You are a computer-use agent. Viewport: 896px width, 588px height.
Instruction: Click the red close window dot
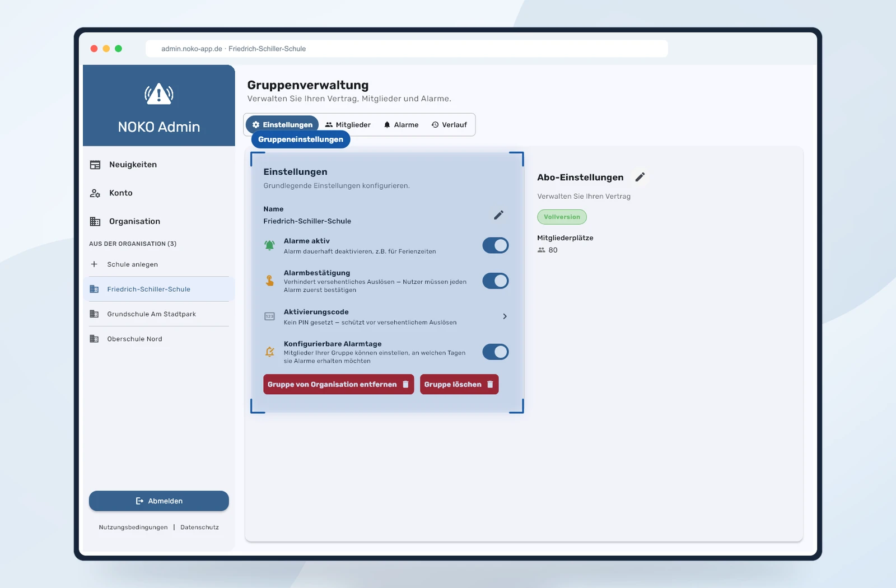tap(94, 49)
